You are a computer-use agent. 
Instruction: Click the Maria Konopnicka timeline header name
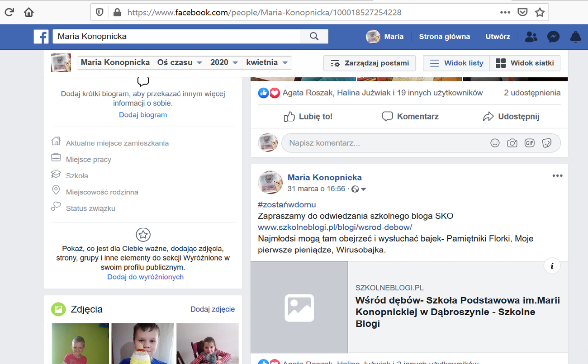pyautogui.click(x=115, y=62)
